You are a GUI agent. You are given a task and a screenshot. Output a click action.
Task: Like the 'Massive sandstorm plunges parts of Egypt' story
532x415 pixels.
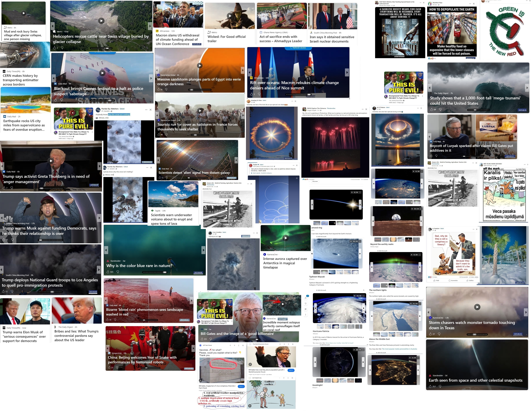158,89
